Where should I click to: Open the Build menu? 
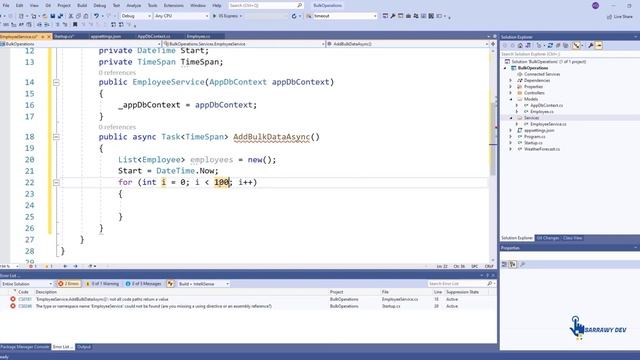click(82, 5)
